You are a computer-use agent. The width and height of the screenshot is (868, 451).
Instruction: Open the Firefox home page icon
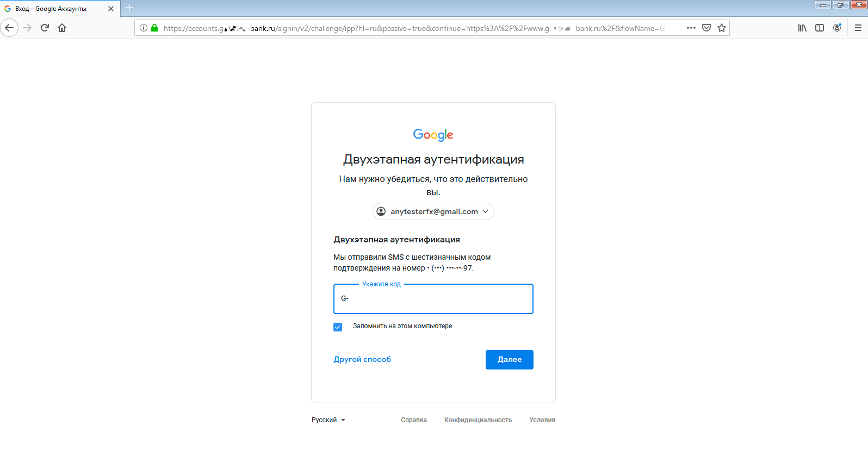pos(62,28)
